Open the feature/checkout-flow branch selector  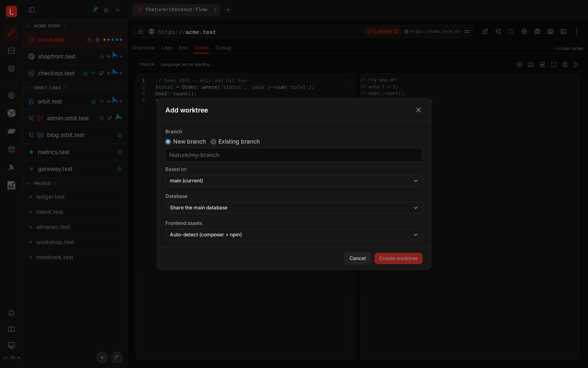coord(176,10)
